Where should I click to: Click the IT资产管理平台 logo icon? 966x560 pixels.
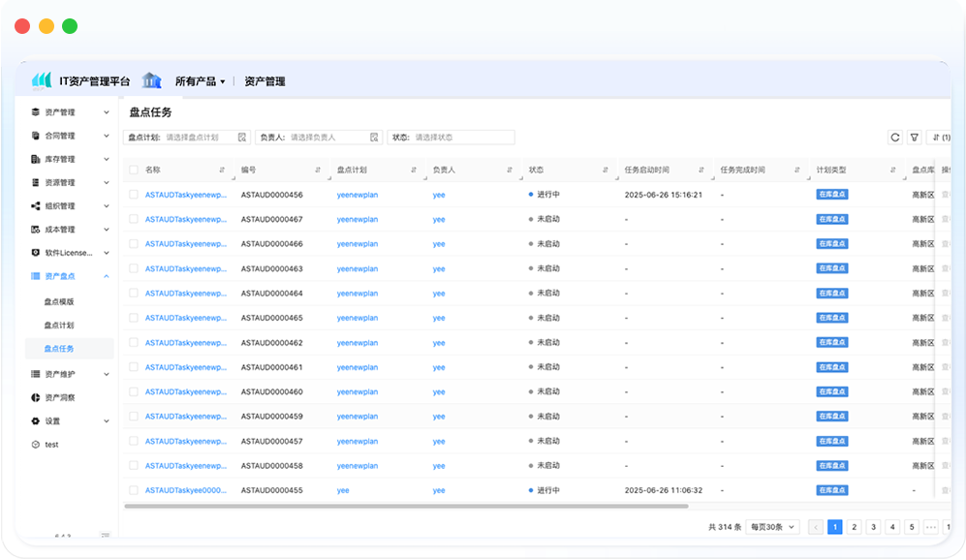[42, 80]
